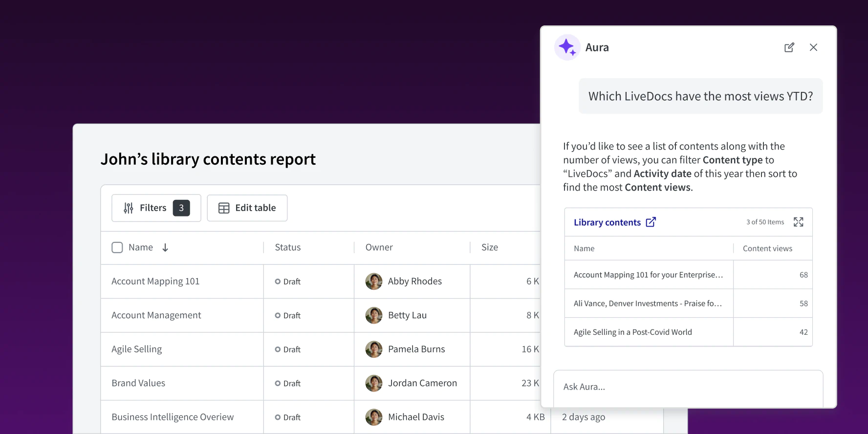Toggle the select-all checkbox beside Name
The image size is (868, 434).
pos(117,248)
